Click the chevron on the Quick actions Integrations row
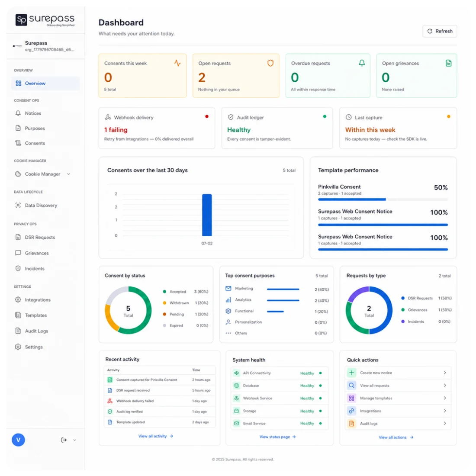476x476 pixels. coord(445,411)
